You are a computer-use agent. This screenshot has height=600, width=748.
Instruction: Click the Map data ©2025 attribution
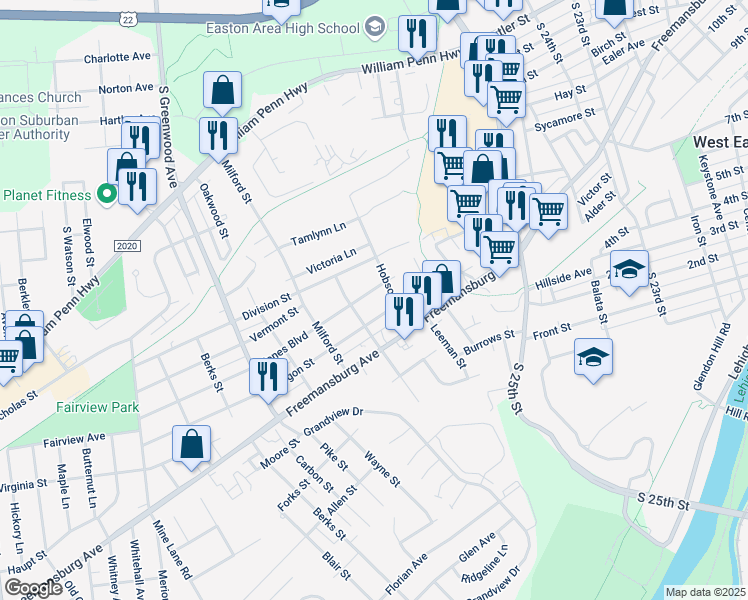[705, 592]
